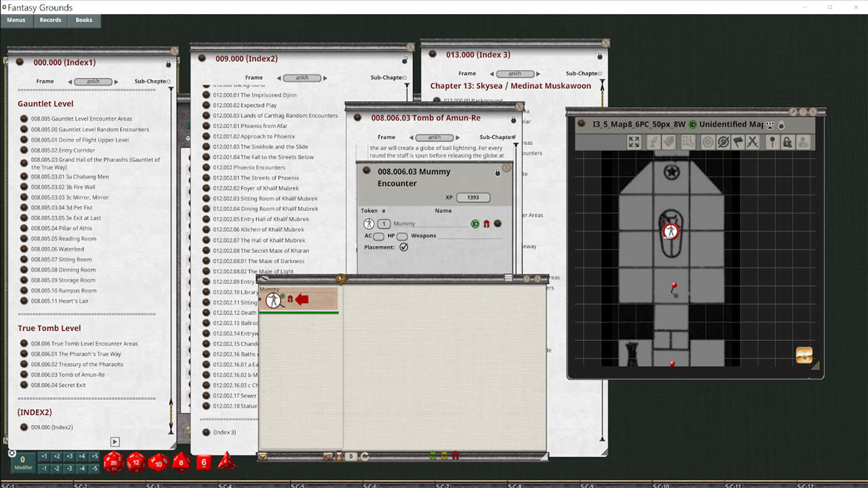Click the targeting reticle icon on the map toolbar
The height and width of the screenshot is (488, 868).
click(708, 142)
